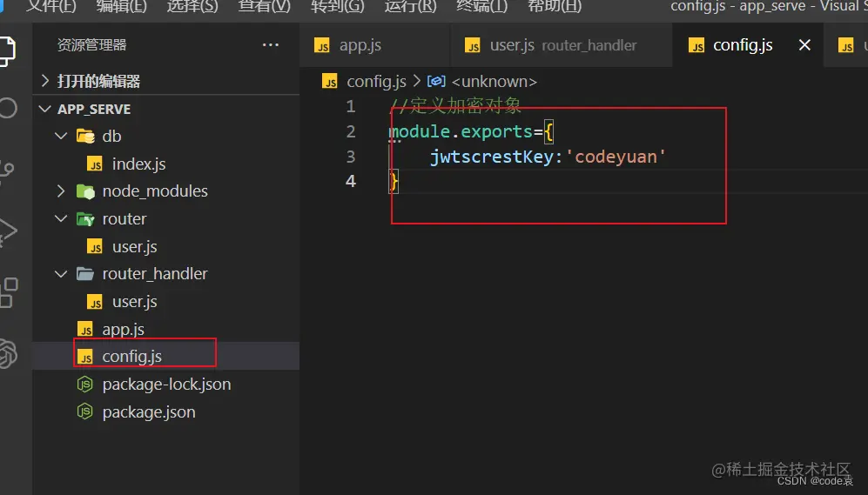Viewport: 868px width, 495px height.
Task: Open the 编辑(E) menu
Action: pyautogui.click(x=122, y=7)
